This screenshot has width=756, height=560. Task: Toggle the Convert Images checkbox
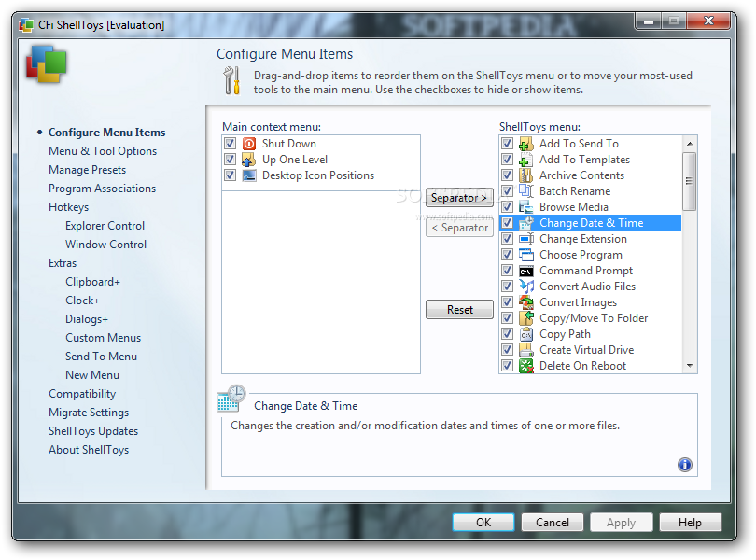[507, 302]
